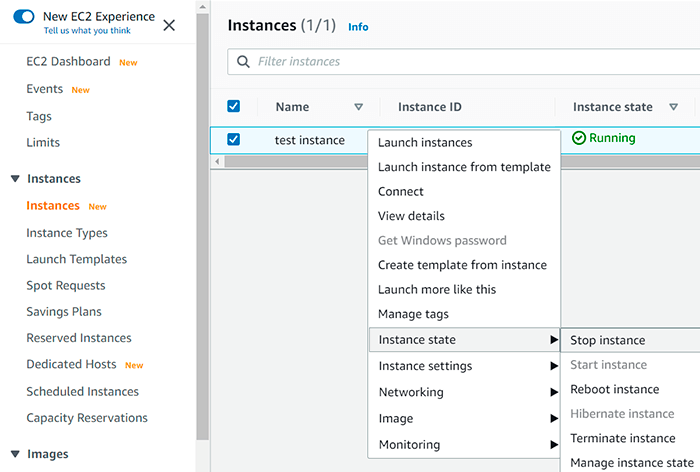Open EC2 Dashboard in sidebar
The image size is (700, 472).
(x=68, y=61)
